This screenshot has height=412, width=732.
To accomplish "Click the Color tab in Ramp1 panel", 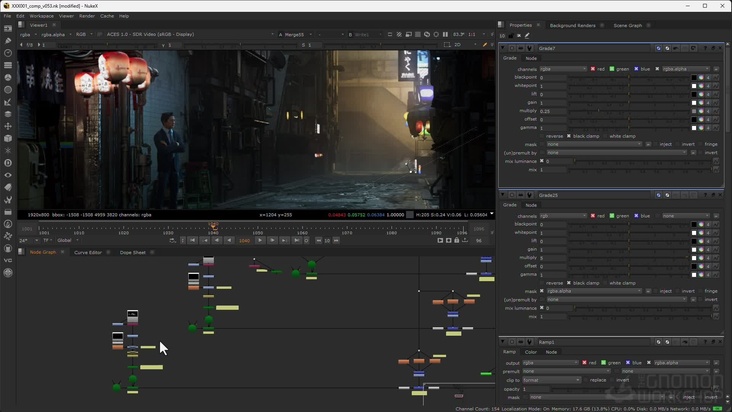I will (x=531, y=352).
